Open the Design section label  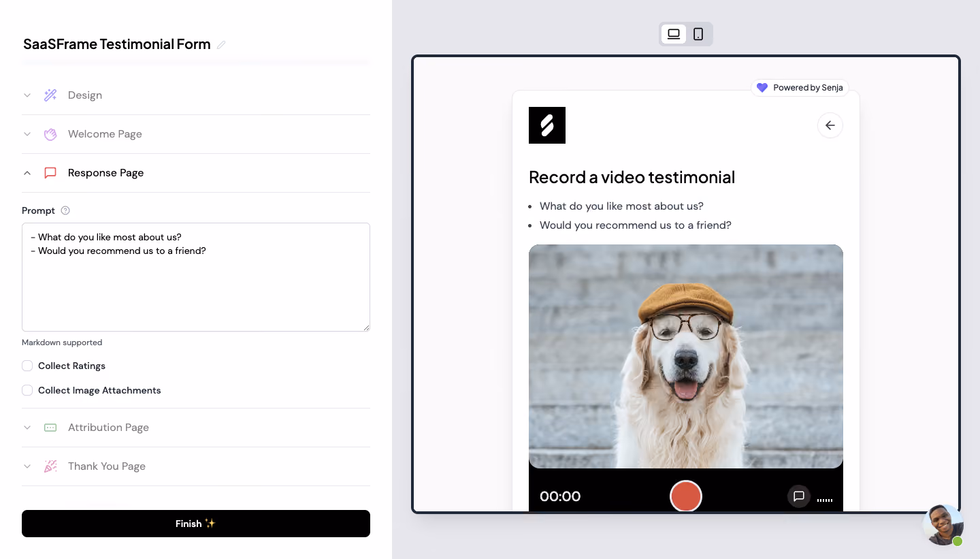click(x=85, y=95)
